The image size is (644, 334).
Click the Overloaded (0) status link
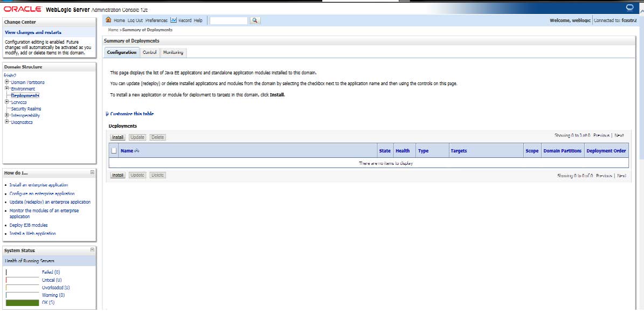coord(56,288)
